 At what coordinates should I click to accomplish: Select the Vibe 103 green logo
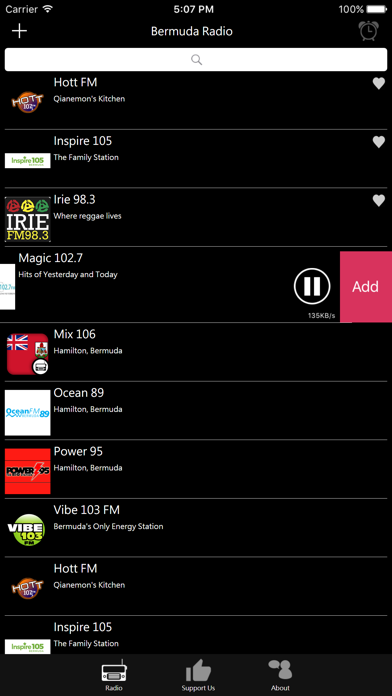click(27, 530)
